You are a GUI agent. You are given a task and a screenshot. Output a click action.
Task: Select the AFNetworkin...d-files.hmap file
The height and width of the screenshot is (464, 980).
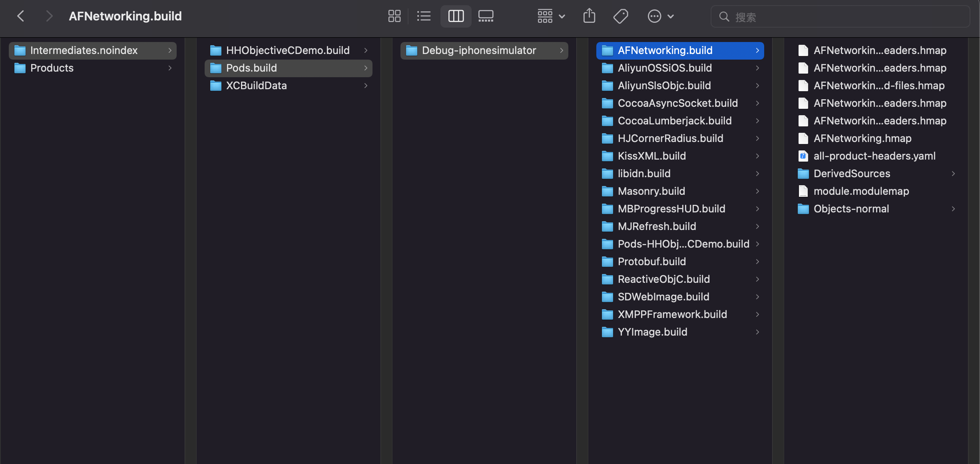tap(876, 86)
